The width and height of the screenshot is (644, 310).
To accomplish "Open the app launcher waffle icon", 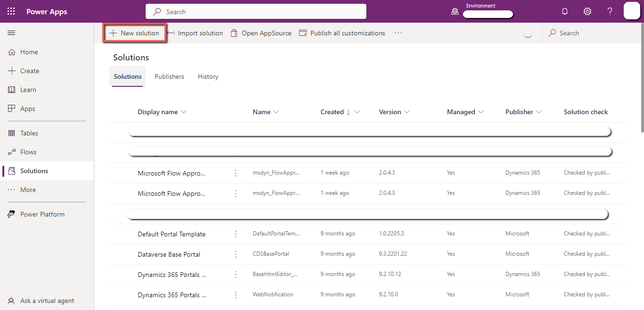I will point(11,11).
